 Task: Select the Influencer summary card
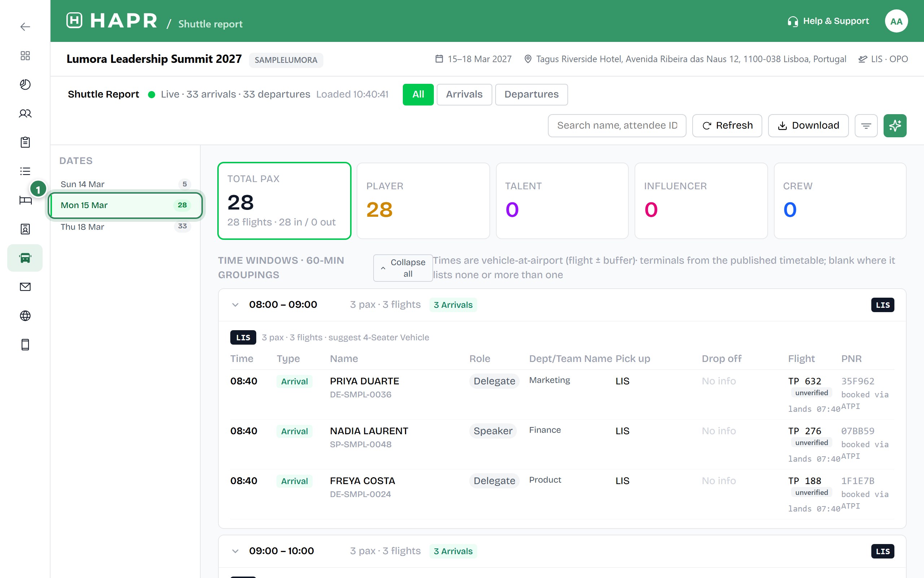tap(701, 201)
